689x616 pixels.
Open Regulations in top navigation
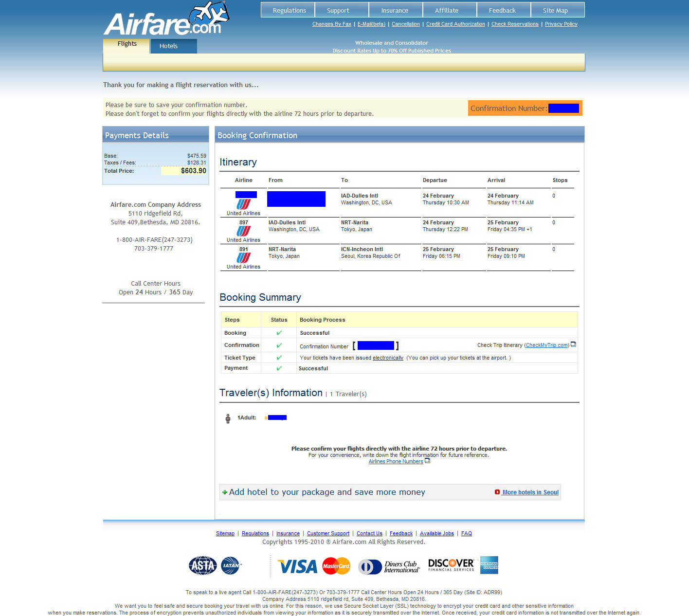pos(289,10)
